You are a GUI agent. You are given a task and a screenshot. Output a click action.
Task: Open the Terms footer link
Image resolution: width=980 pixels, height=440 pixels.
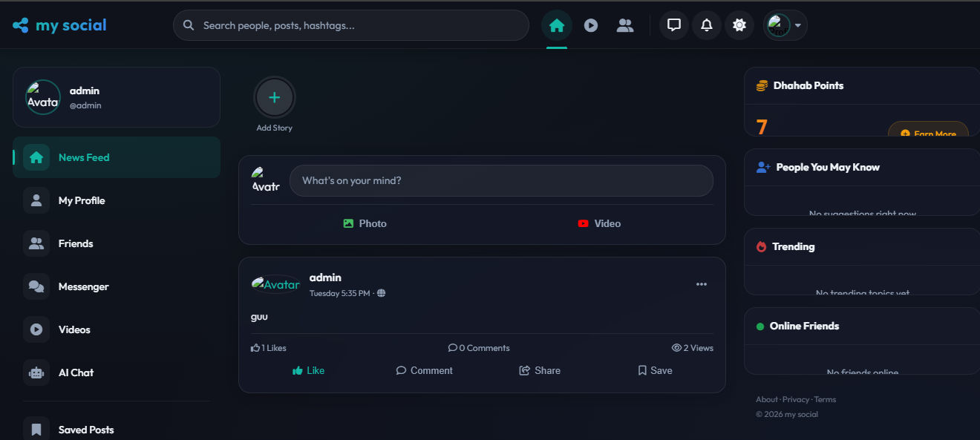point(825,400)
